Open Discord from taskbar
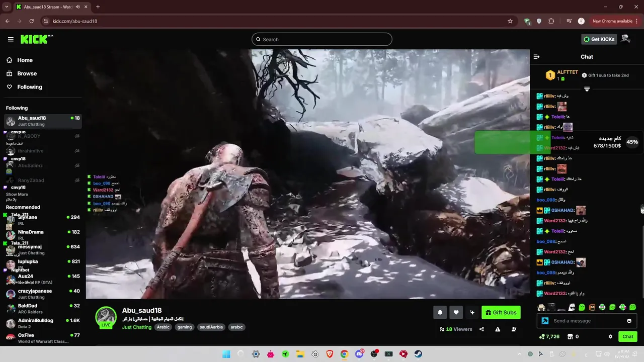This screenshot has height=362, width=644. (x=359, y=354)
